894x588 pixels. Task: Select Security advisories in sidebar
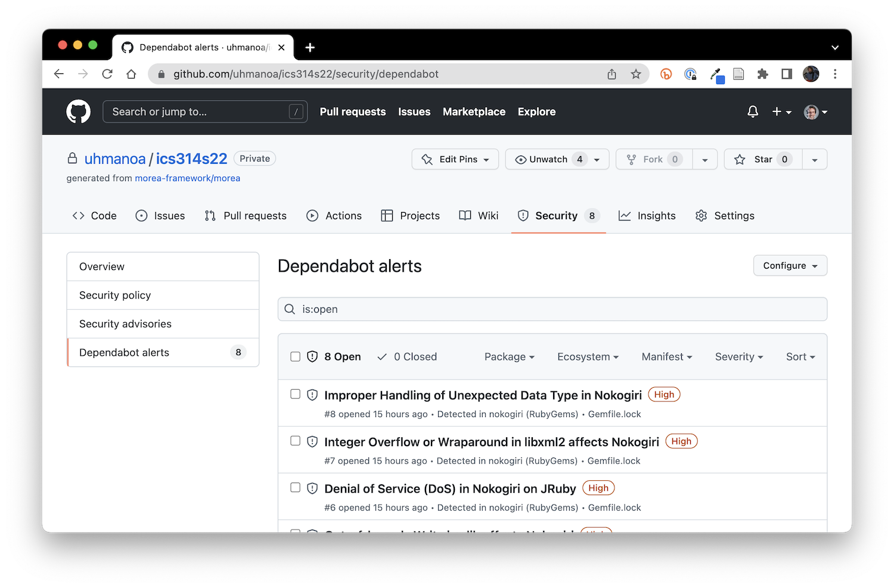[x=163, y=323]
